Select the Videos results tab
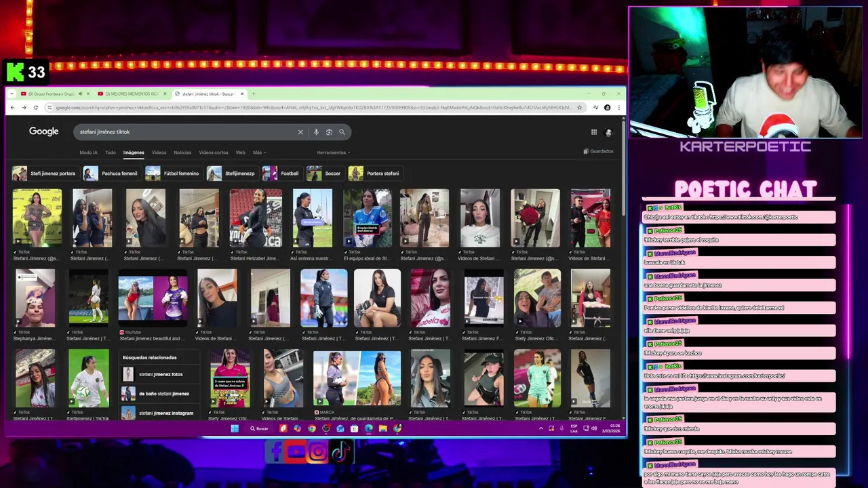Image resolution: width=868 pixels, height=488 pixels. point(159,152)
